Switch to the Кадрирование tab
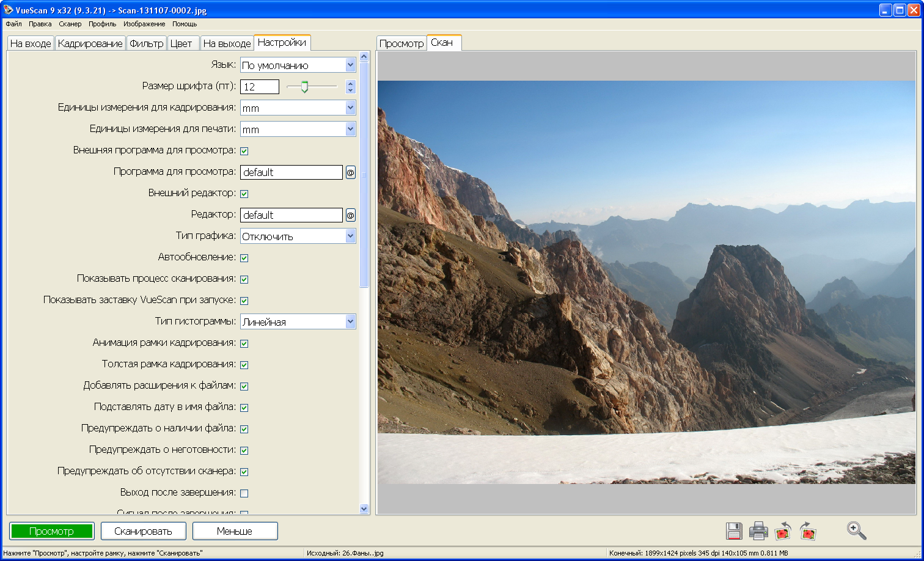 point(90,43)
